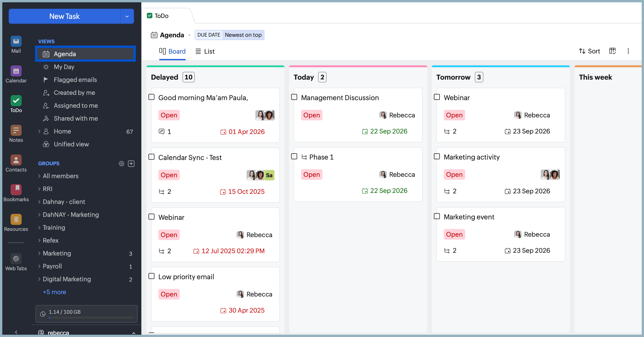Open the Calendar app icon
The width and height of the screenshot is (644, 337).
(16, 71)
